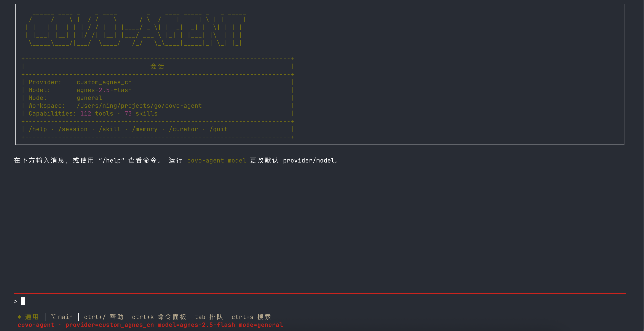Click the /memory command in the banner
Image resolution: width=644 pixels, height=331 pixels.
pyautogui.click(x=145, y=129)
